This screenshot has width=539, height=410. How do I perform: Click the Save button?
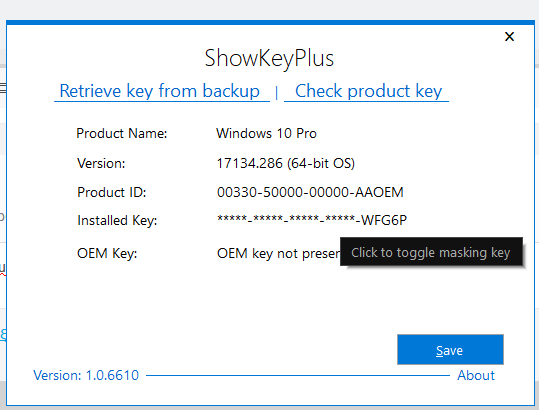450,350
